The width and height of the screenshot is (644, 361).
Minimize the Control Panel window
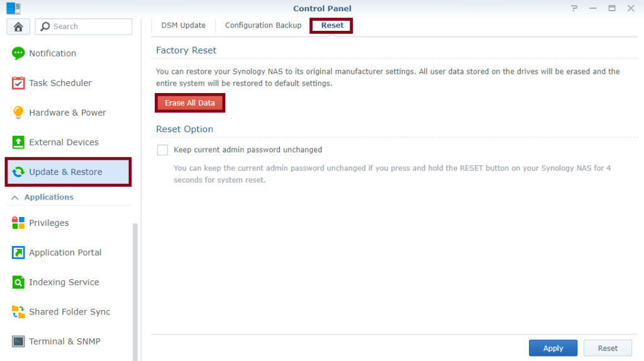[592, 8]
